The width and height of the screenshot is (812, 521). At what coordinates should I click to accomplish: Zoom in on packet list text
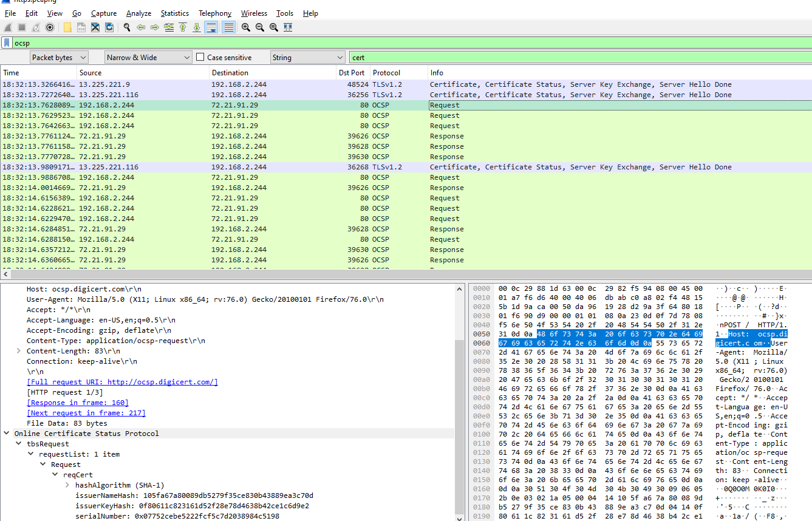[x=245, y=27]
